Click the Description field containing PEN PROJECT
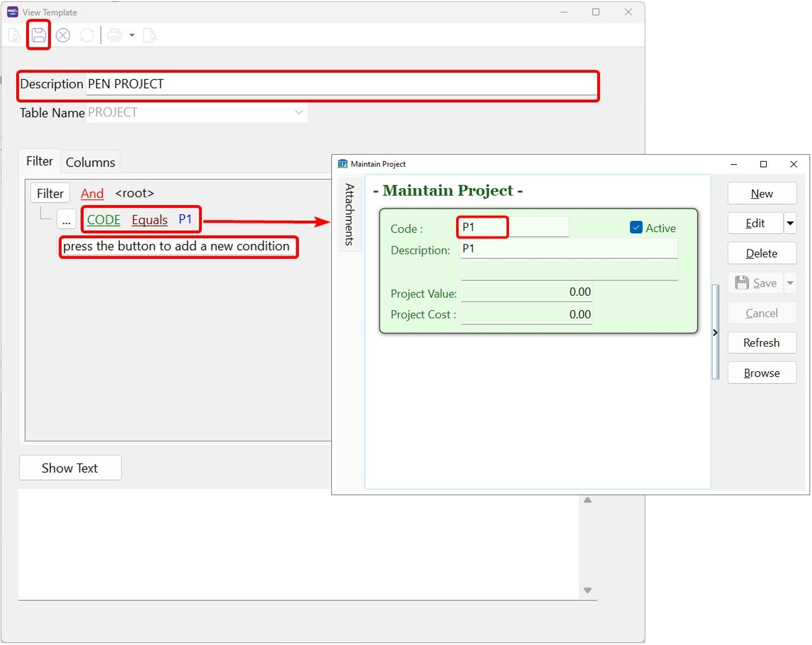812x645 pixels. pyautogui.click(x=341, y=84)
